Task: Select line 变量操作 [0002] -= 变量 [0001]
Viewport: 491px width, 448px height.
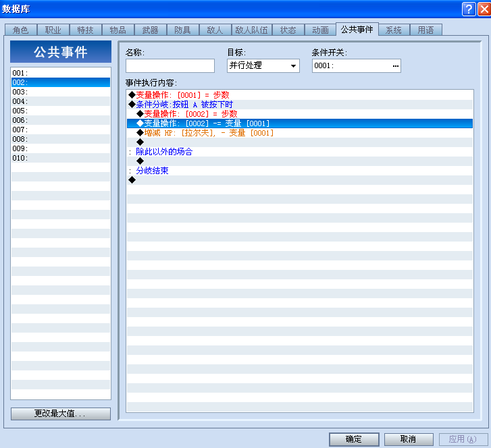Action: pos(300,123)
